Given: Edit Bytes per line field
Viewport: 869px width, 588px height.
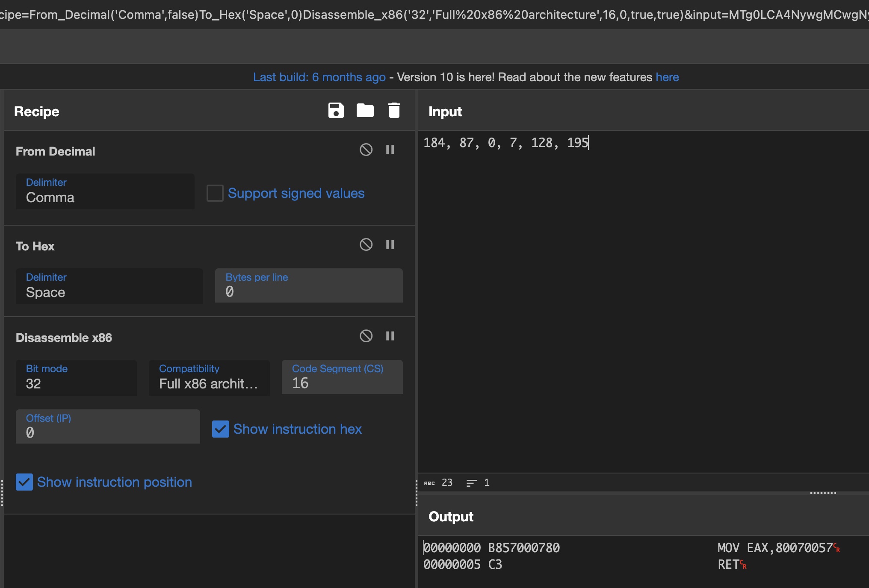Looking at the screenshot, I should pos(309,285).
